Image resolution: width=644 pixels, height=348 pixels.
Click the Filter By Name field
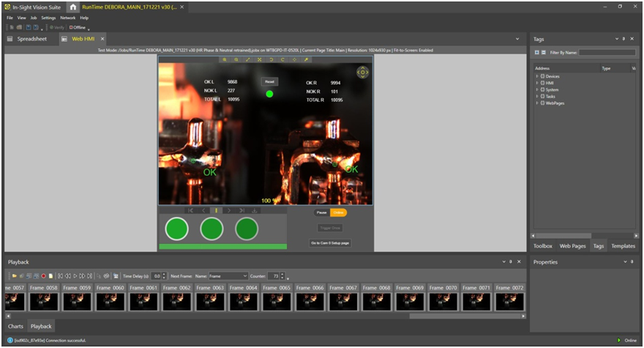pyautogui.click(x=607, y=53)
